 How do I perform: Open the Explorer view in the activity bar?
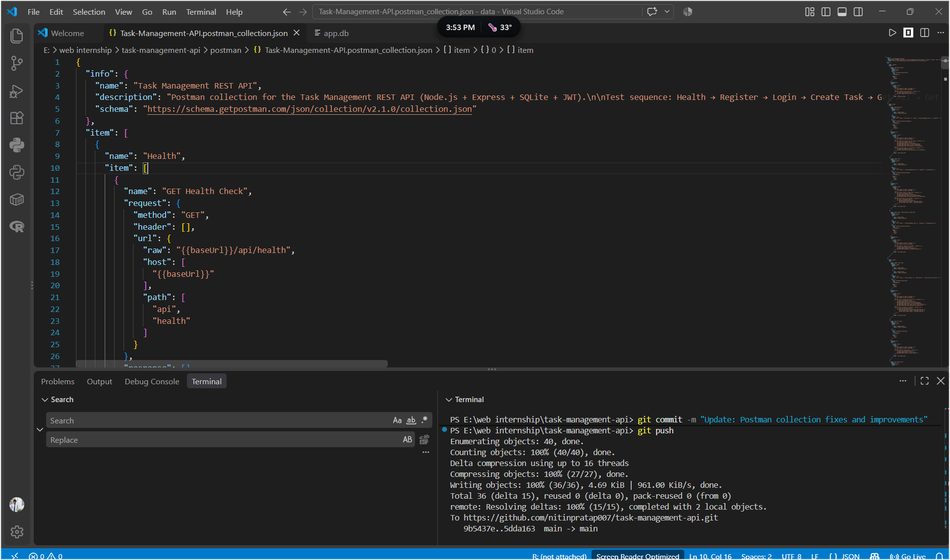pyautogui.click(x=17, y=36)
